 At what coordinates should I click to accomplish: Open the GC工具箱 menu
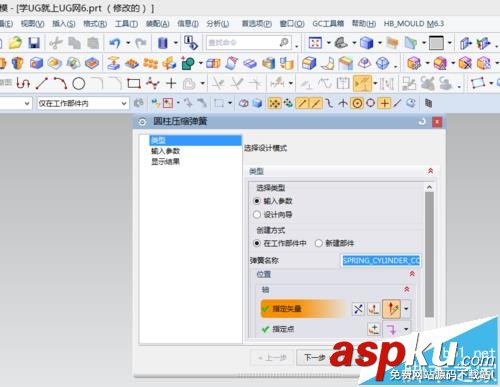pyautogui.click(x=328, y=24)
